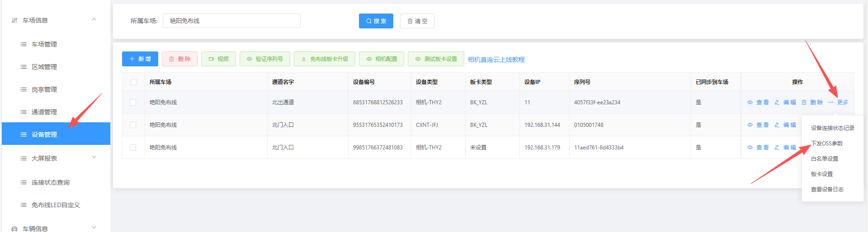Check the checkbox for device 99851766372481083

point(133,148)
